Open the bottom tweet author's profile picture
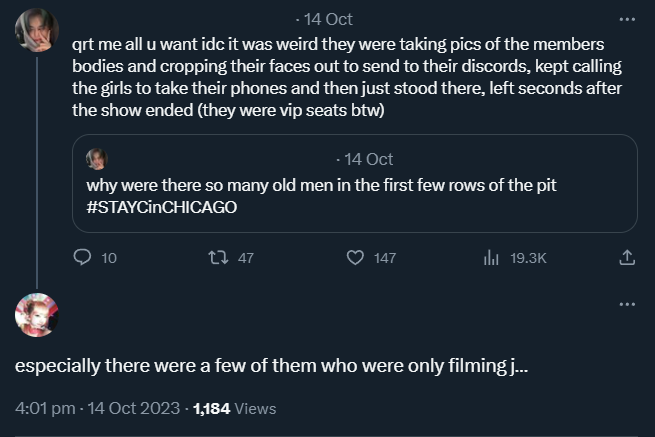The height and width of the screenshot is (437, 655). pyautogui.click(x=36, y=315)
